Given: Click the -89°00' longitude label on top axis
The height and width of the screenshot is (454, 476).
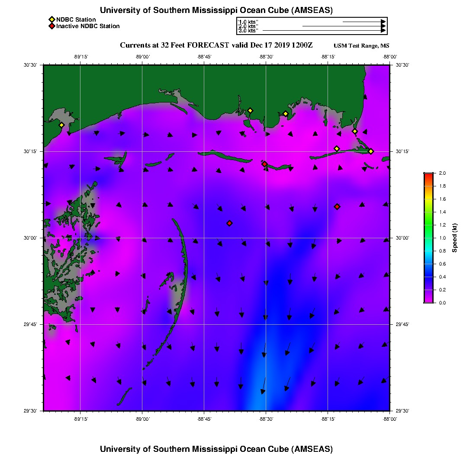Looking at the screenshot, I should (x=142, y=56).
